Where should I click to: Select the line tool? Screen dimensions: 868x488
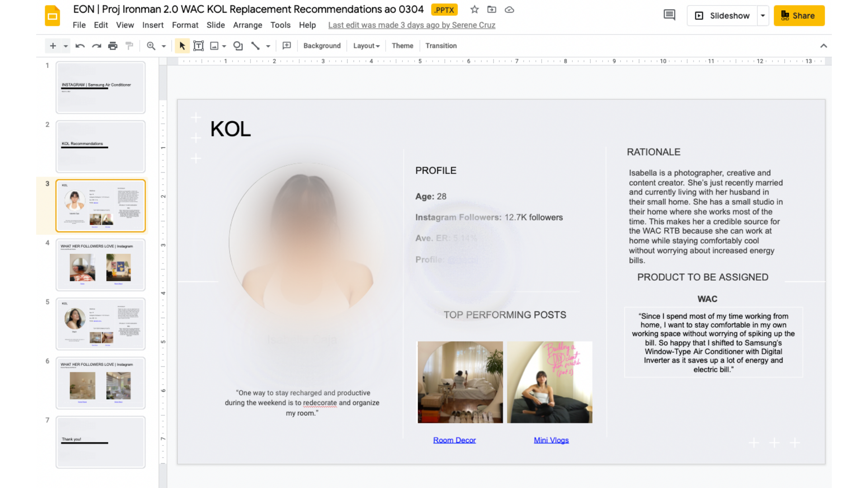point(255,46)
